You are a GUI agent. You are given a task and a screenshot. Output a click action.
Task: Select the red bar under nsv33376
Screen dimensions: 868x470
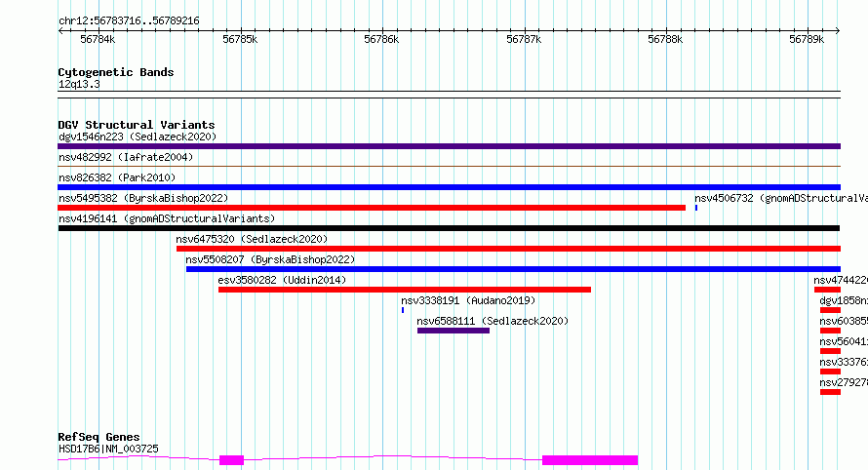[x=830, y=372]
